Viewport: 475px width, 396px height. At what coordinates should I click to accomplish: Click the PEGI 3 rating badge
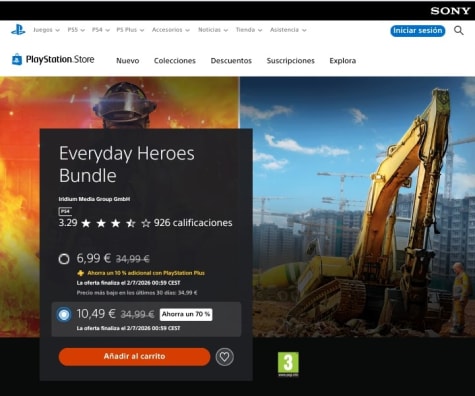(x=288, y=364)
